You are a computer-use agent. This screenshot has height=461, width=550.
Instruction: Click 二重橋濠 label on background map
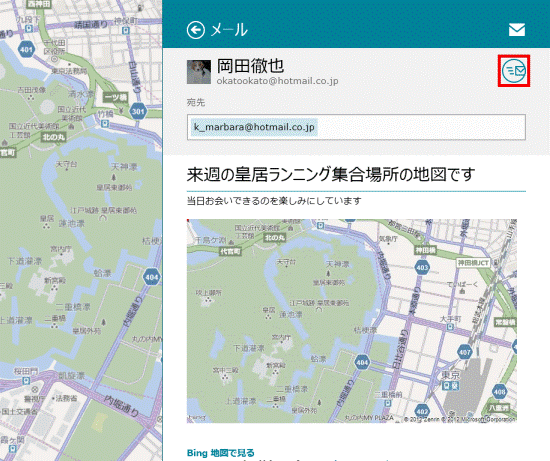[73, 307]
